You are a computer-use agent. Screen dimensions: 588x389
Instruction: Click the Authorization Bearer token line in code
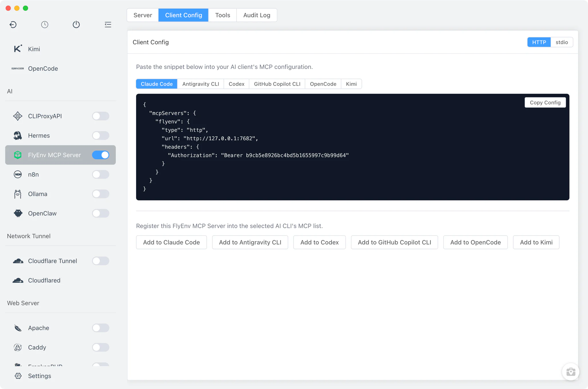coord(258,155)
